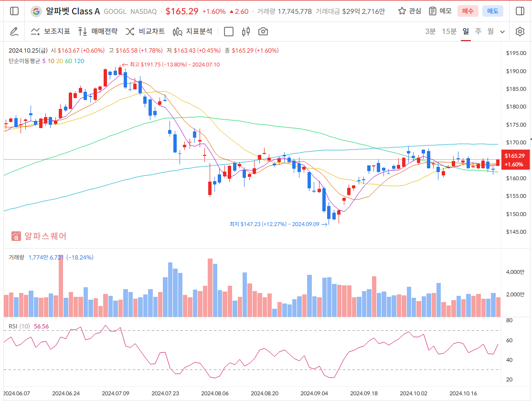The image size is (532, 401).
Task: Click moving average period 120
Action: click(79, 61)
